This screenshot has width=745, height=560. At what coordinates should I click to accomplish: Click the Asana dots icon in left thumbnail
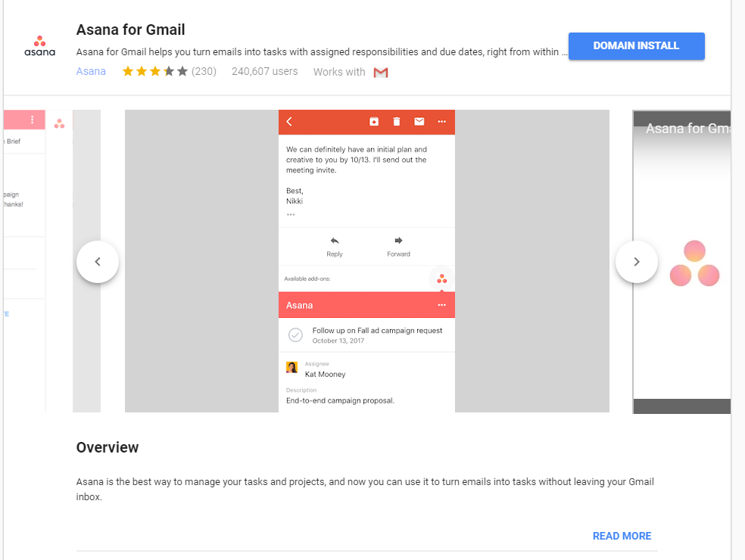[59, 123]
